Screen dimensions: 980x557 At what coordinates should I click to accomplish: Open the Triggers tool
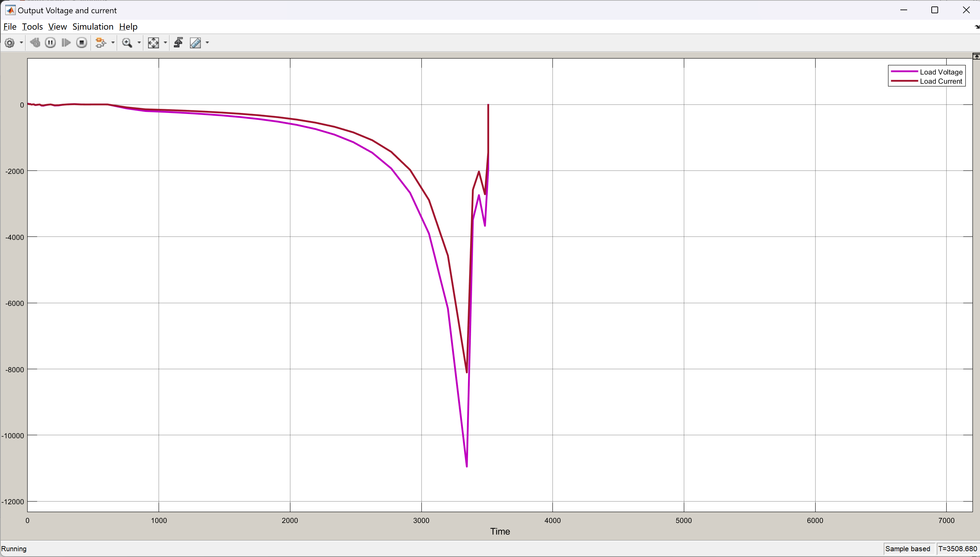pos(178,43)
